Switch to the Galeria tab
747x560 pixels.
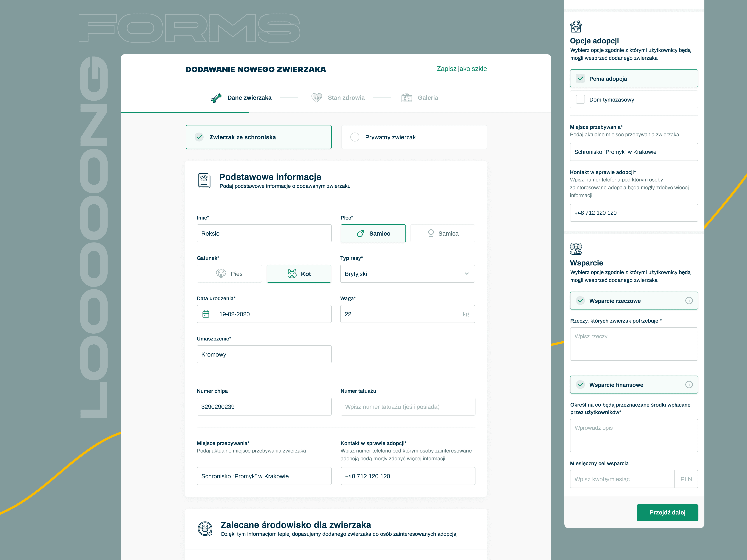(427, 98)
